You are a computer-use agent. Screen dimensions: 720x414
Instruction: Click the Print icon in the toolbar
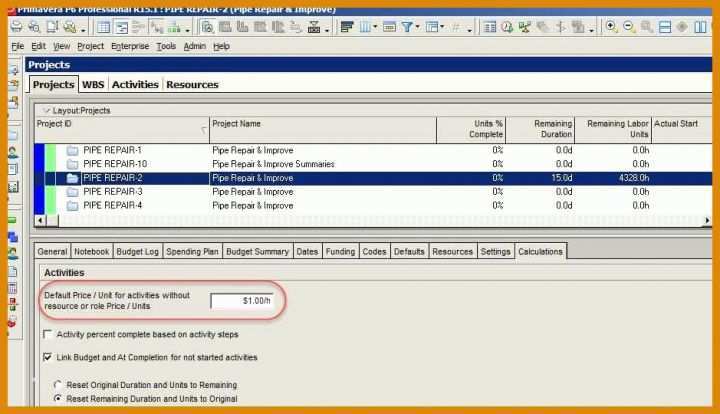point(17,27)
